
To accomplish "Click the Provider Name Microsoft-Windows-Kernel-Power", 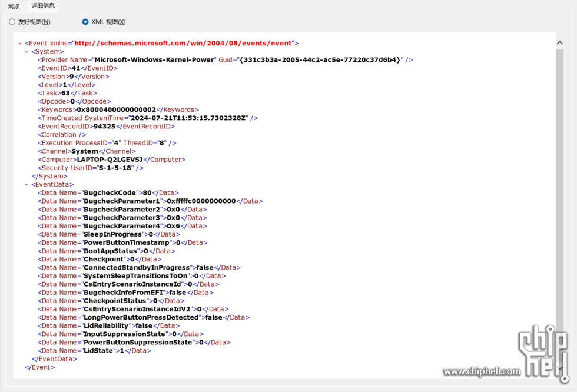I will tap(154, 59).
